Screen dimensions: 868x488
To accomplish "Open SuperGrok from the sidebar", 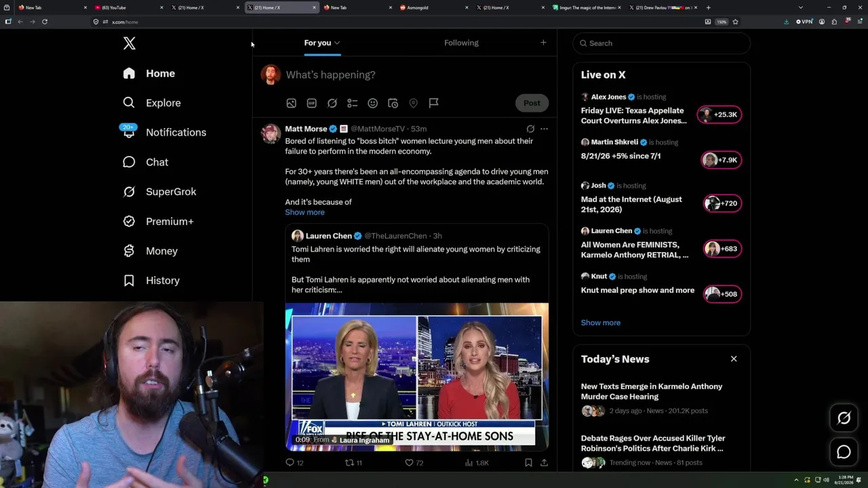I will click(159, 192).
